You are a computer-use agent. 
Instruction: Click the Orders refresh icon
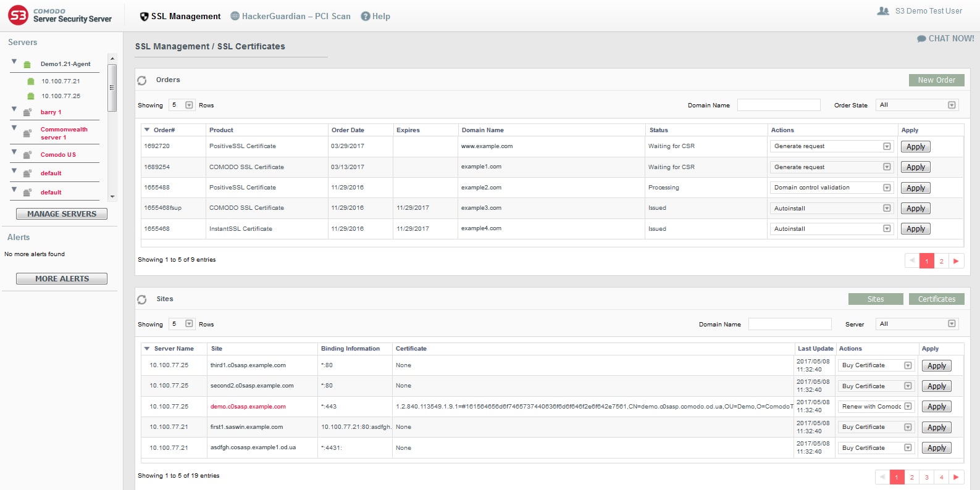click(142, 80)
